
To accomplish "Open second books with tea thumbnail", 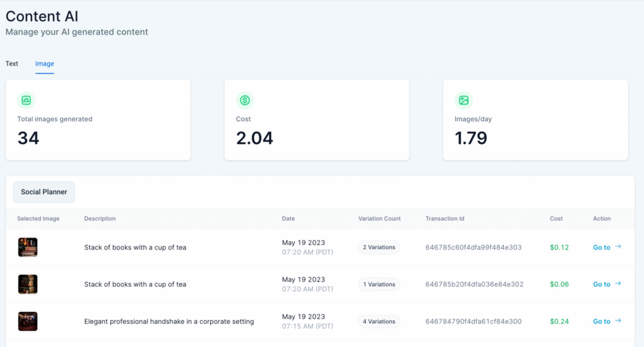I will click(28, 284).
